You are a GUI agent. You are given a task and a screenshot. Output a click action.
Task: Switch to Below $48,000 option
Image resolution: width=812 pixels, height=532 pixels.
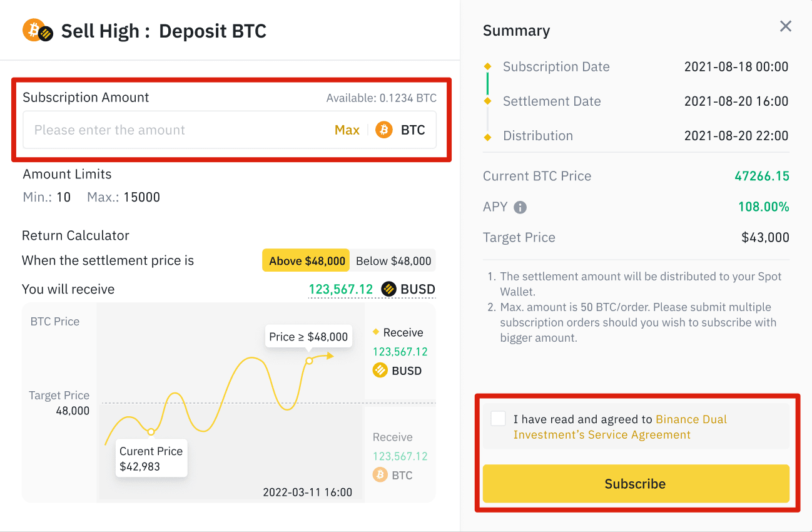point(393,261)
